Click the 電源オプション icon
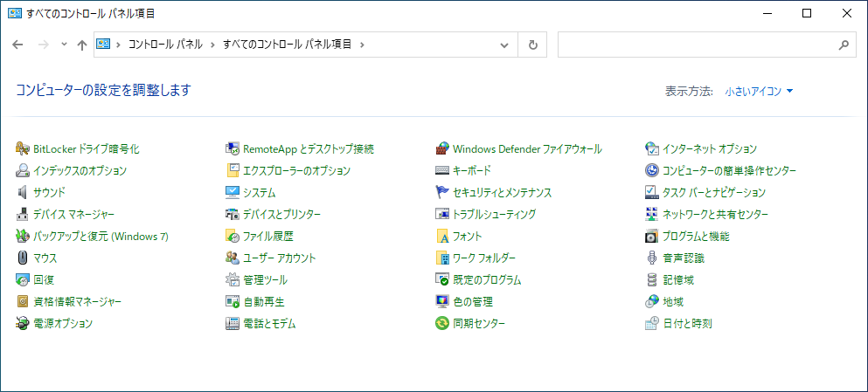 (23, 324)
